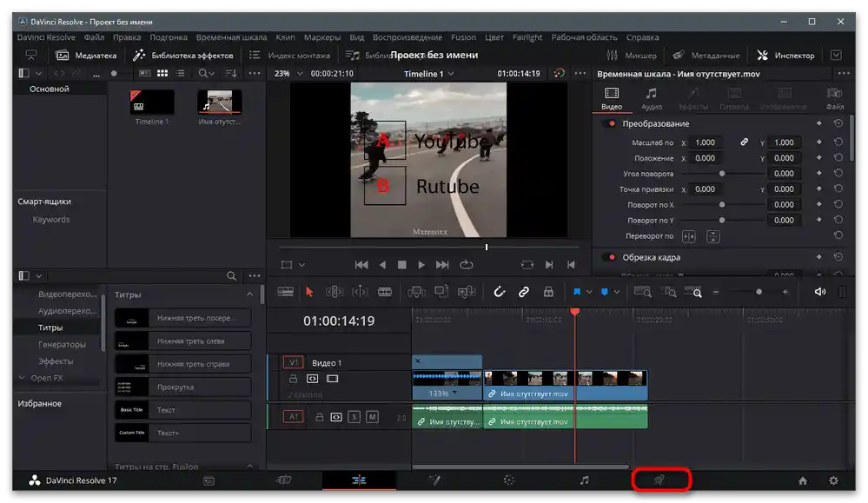This screenshot has height=503, width=868.
Task: Open the Fusion page icon
Action: 434,480
